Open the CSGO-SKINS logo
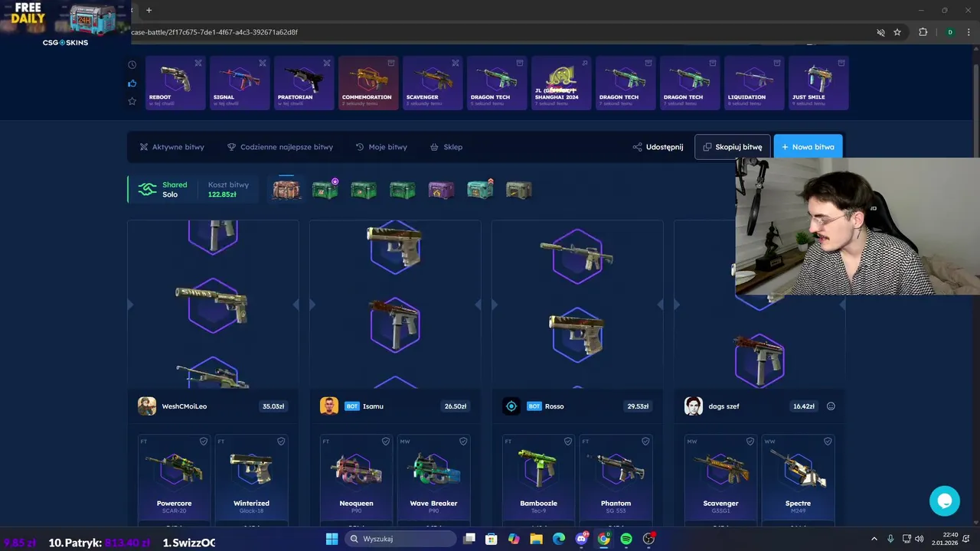 tap(65, 43)
